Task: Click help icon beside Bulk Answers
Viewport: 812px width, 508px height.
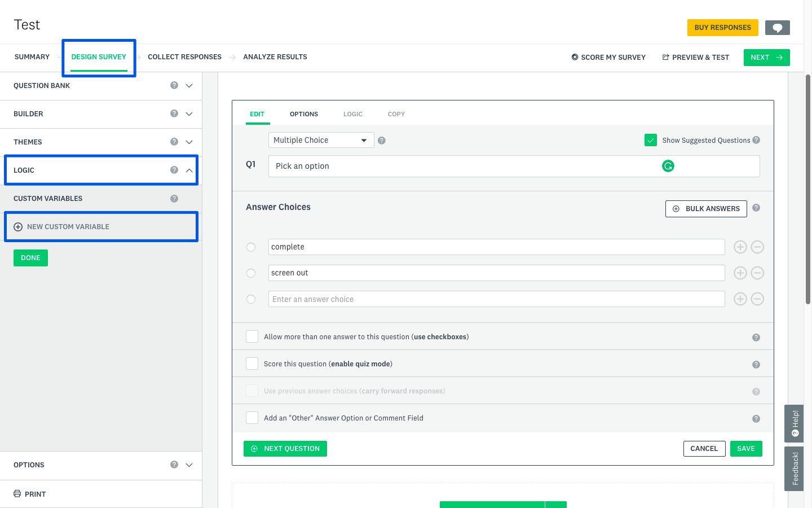Action: (x=756, y=208)
